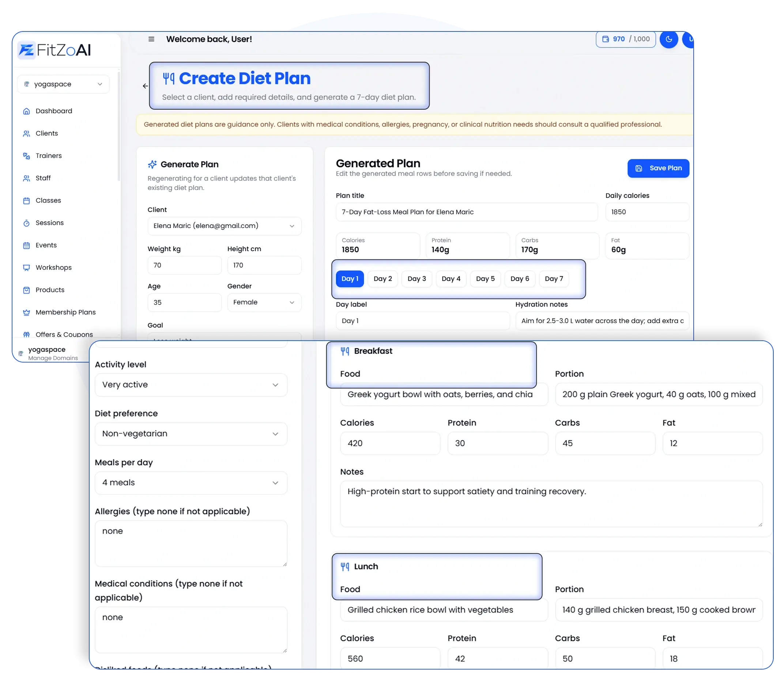Open the Meals per day dropdown

pos(191,483)
